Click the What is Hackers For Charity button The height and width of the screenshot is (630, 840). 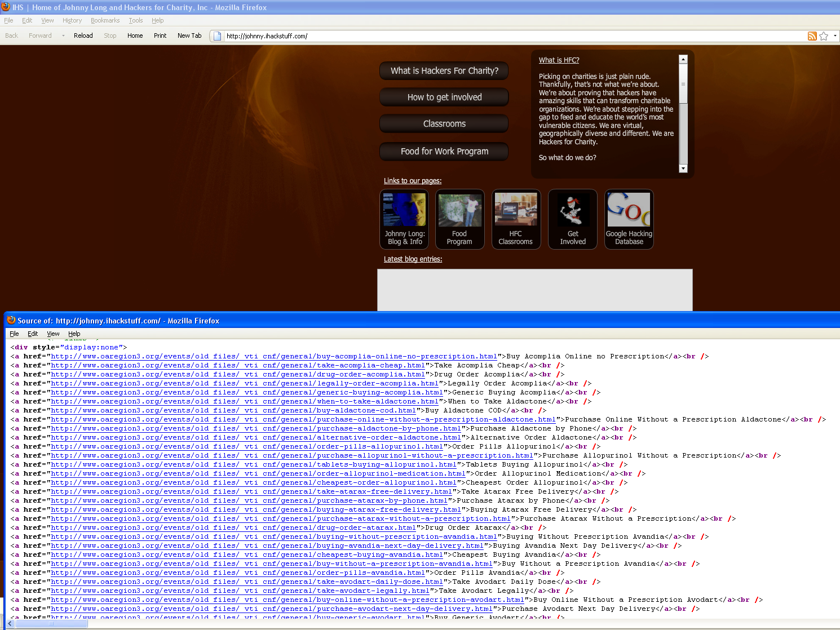[444, 71]
